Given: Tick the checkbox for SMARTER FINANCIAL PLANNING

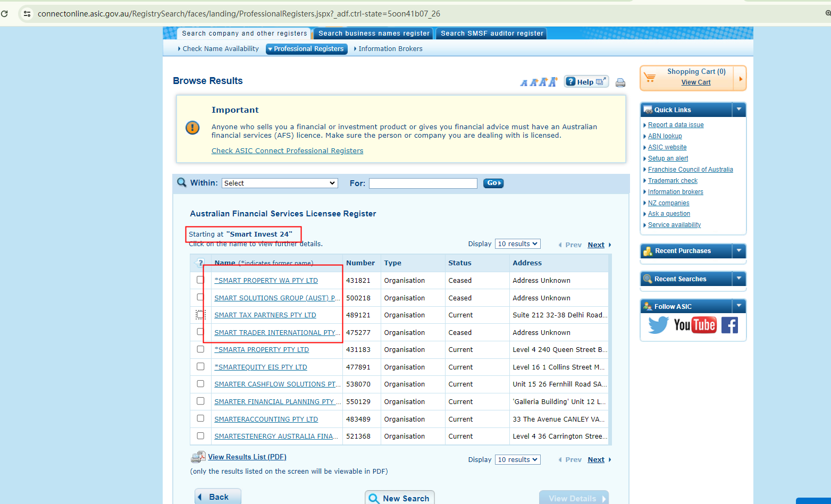Looking at the screenshot, I should pyautogui.click(x=200, y=401).
